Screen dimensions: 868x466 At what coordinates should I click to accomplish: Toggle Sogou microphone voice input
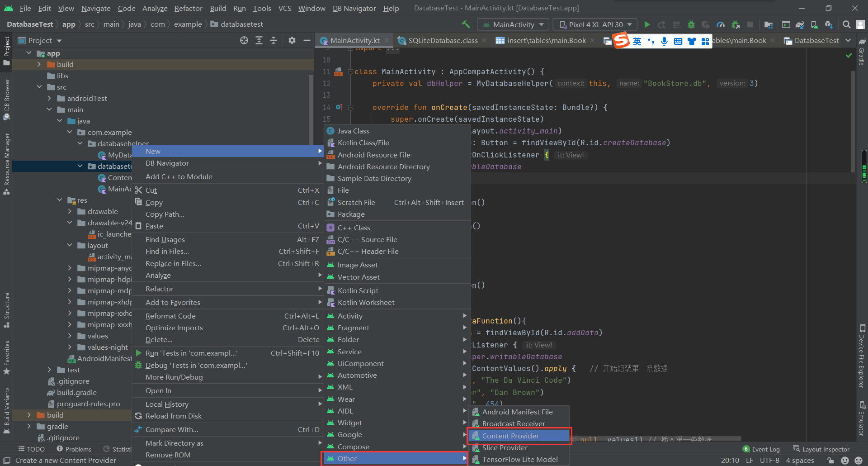664,42
